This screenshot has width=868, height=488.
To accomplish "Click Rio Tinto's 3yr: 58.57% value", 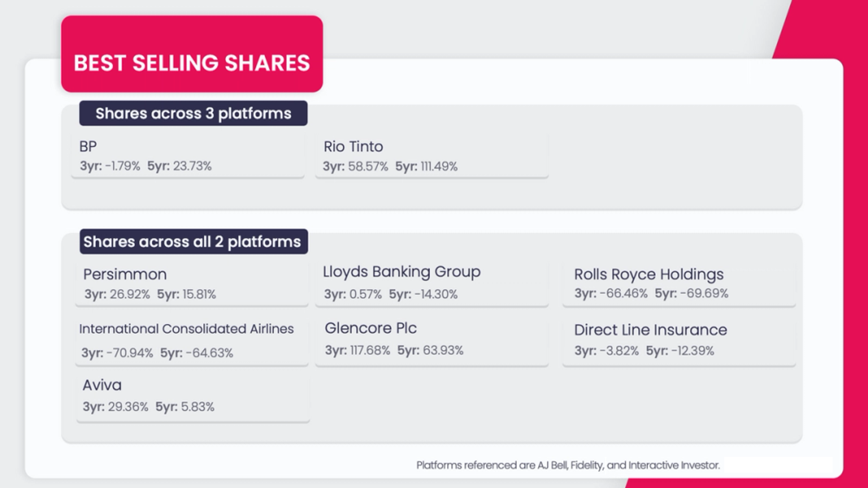I will 355,166.
